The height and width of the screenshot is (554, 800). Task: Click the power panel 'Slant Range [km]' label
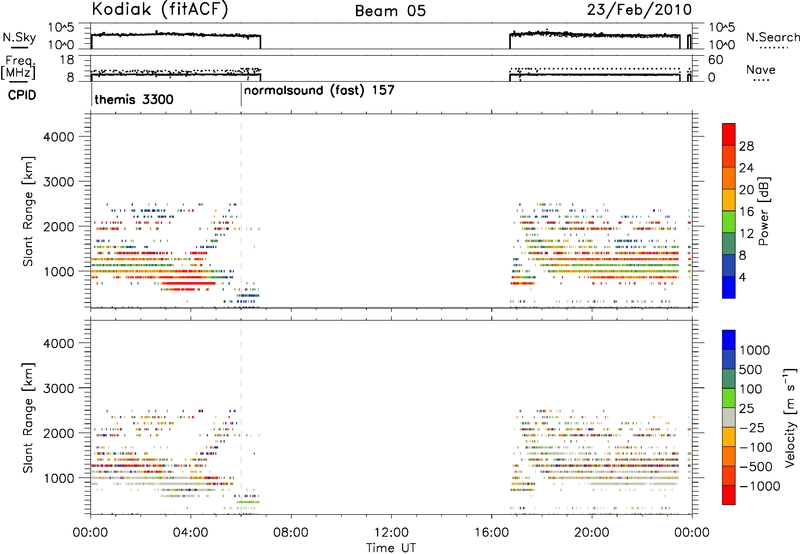(x=28, y=211)
